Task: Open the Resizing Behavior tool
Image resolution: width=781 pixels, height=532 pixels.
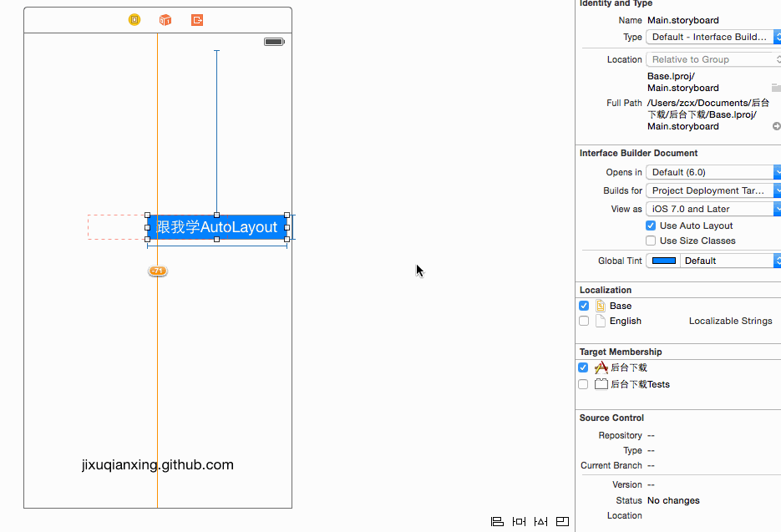Action: pos(562,522)
